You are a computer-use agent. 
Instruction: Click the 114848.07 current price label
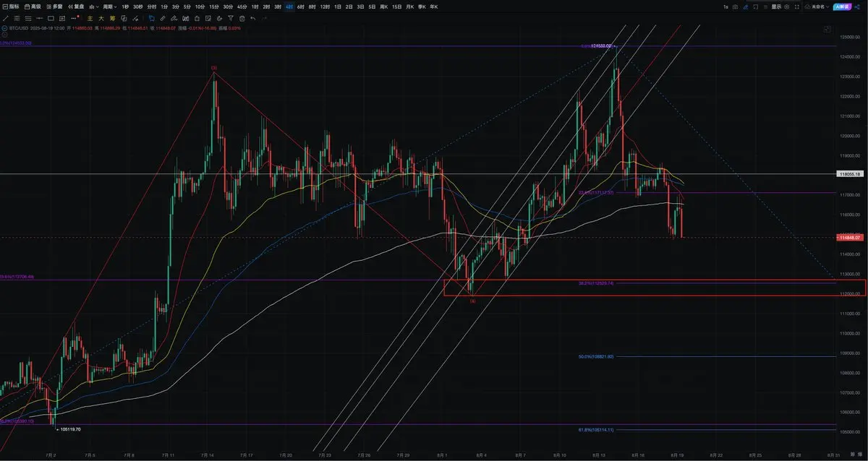(849, 237)
